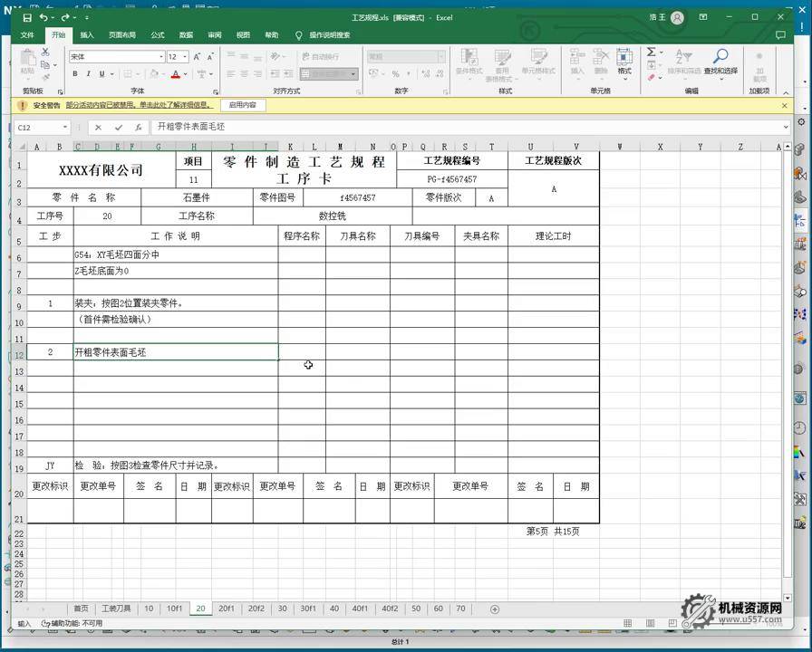The height and width of the screenshot is (652, 812).
Task: Click the insert function fx icon
Action: pos(138,128)
